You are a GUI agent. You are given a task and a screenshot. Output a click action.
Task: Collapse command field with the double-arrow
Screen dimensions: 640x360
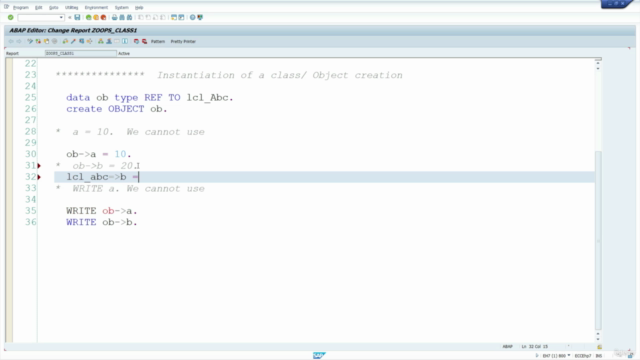(x=70, y=18)
